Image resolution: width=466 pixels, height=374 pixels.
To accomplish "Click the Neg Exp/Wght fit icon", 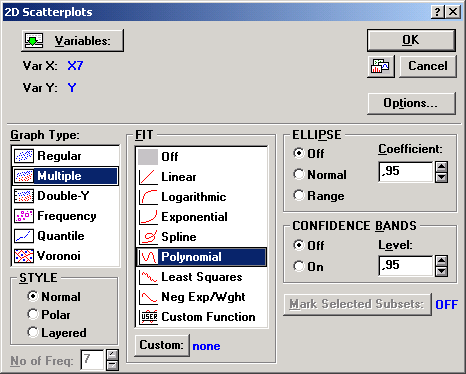I will [x=148, y=297].
